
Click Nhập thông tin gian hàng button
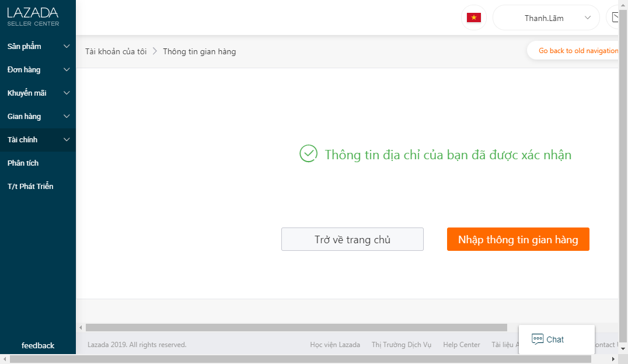(518, 239)
